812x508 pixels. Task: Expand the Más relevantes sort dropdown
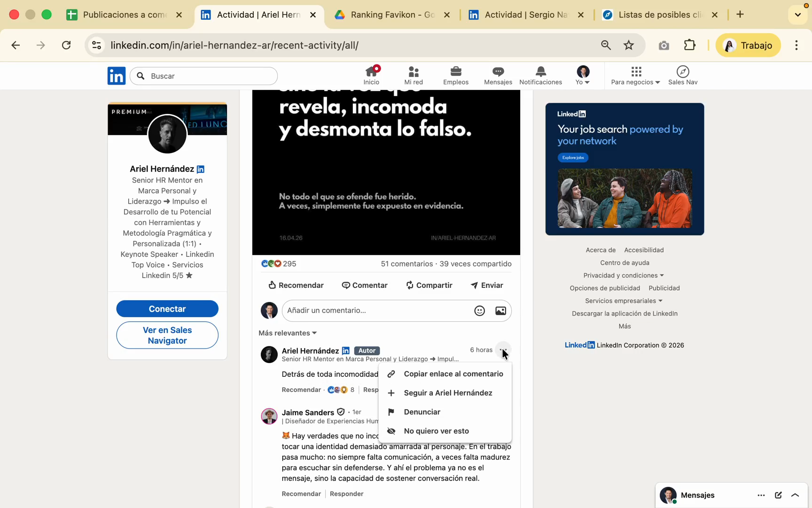[x=288, y=333]
